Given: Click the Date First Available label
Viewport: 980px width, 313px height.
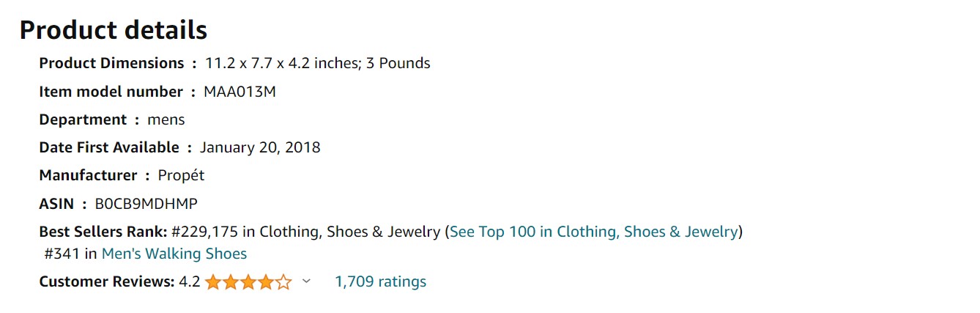Looking at the screenshot, I should click(x=109, y=147).
